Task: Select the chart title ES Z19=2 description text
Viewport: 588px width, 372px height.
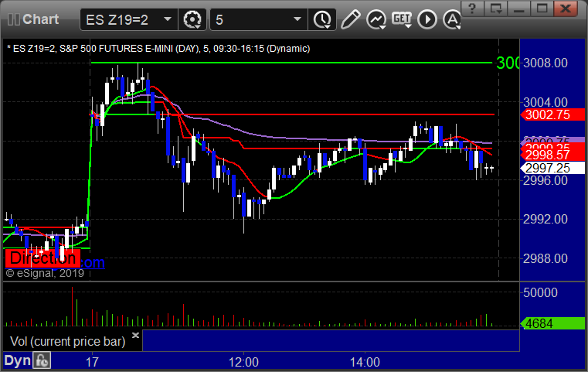Action: click(x=158, y=49)
